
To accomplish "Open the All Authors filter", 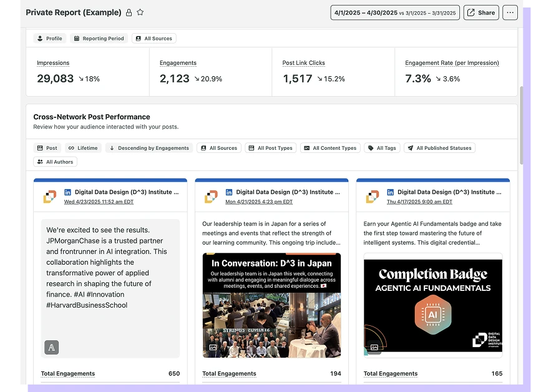I will [x=55, y=162].
